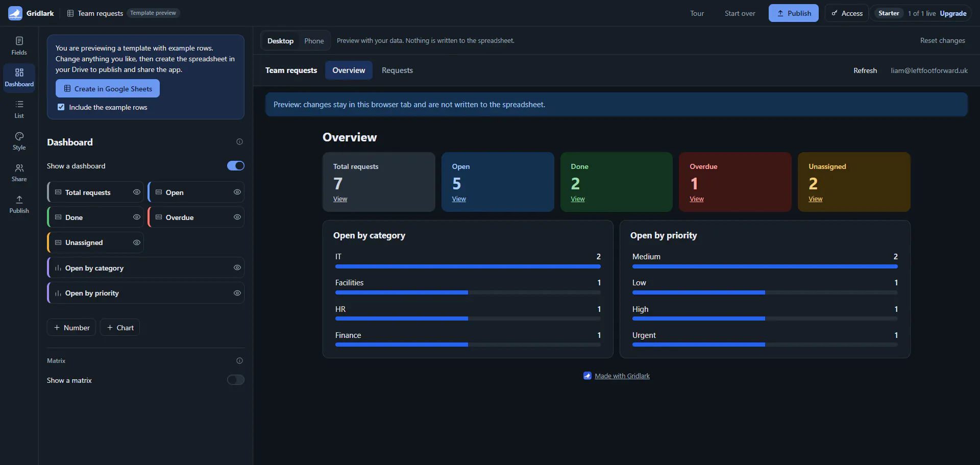
Task: Hide the Done tile with eye icon
Action: click(x=137, y=217)
